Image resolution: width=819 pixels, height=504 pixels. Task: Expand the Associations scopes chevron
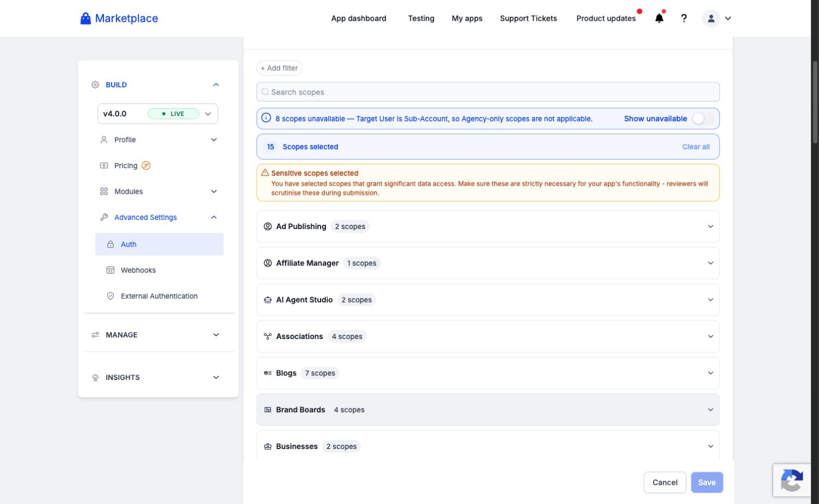click(710, 336)
